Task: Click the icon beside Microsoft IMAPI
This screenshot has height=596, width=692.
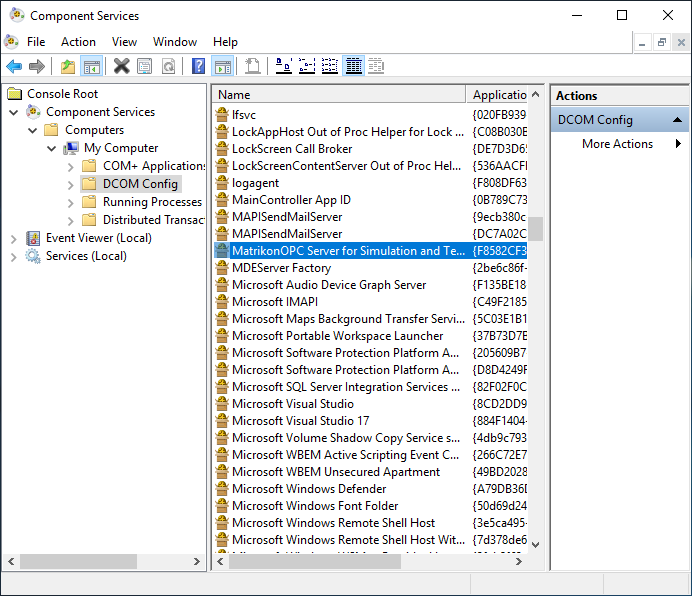Action: point(222,302)
